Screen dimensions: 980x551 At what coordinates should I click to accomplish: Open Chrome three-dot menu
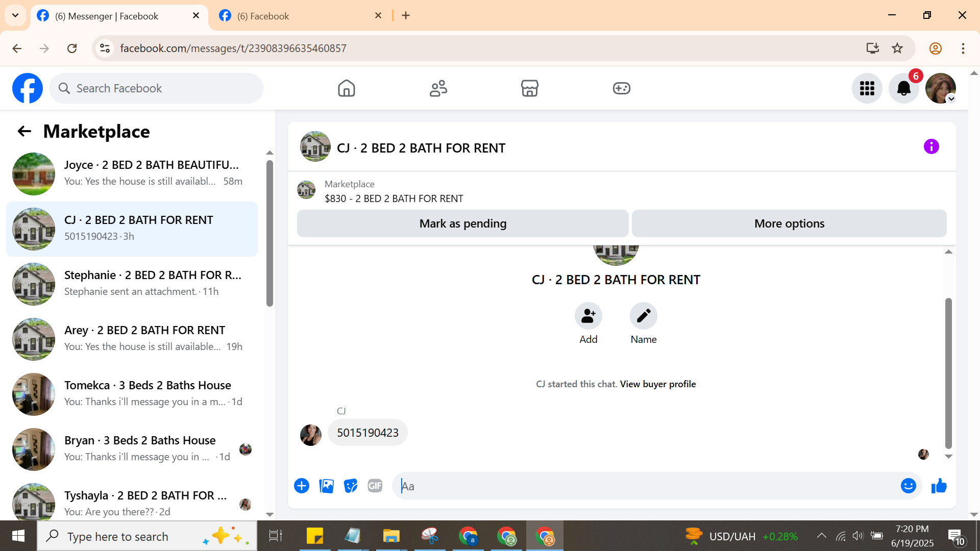click(x=963, y=48)
